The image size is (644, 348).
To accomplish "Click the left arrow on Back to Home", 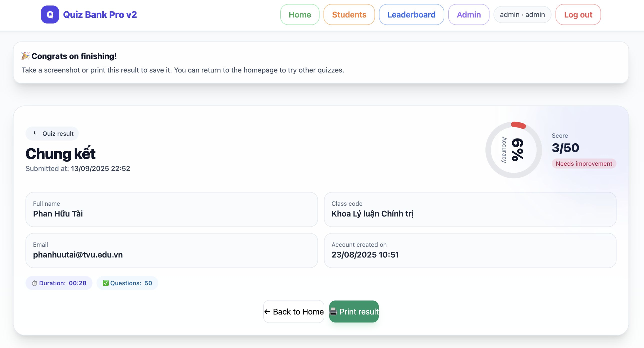I will [x=267, y=311].
